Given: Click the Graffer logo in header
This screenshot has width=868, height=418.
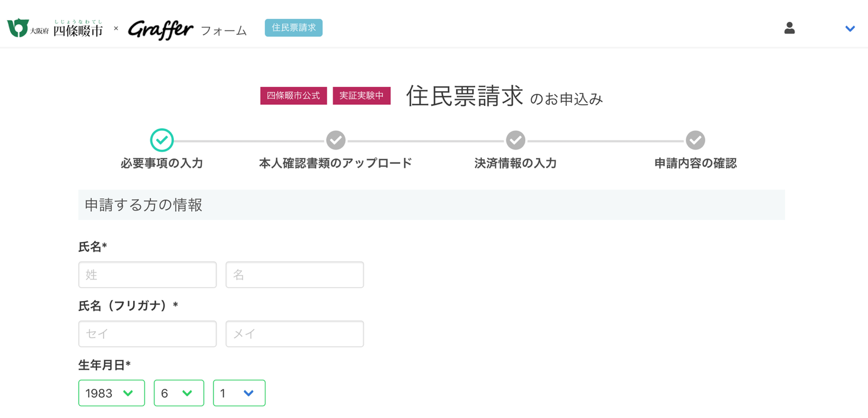Looking at the screenshot, I should tap(160, 29).
